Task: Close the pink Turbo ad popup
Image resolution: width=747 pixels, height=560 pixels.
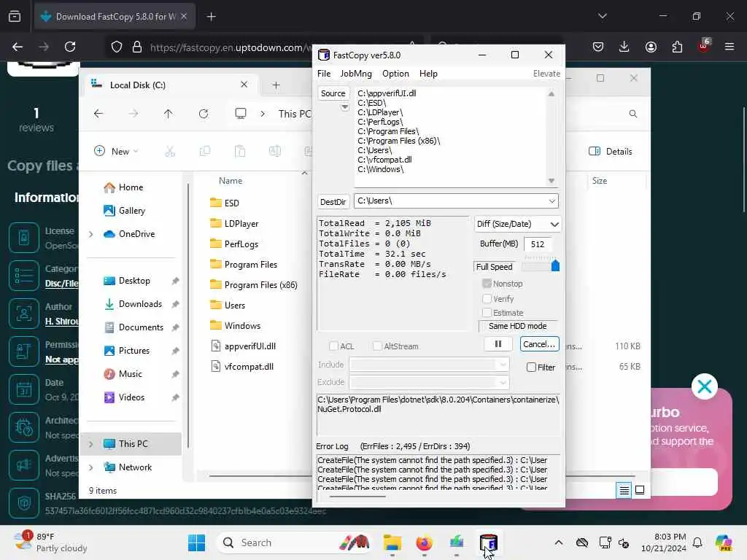Action: (705, 386)
